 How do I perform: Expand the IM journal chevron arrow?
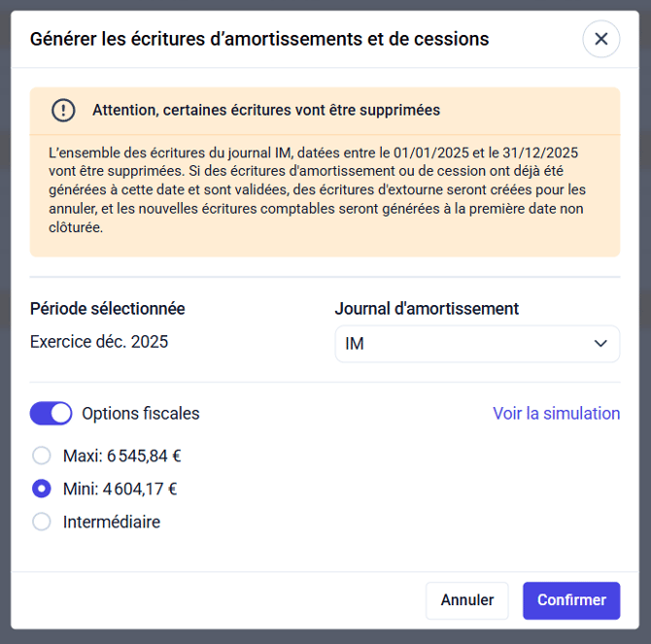600,344
